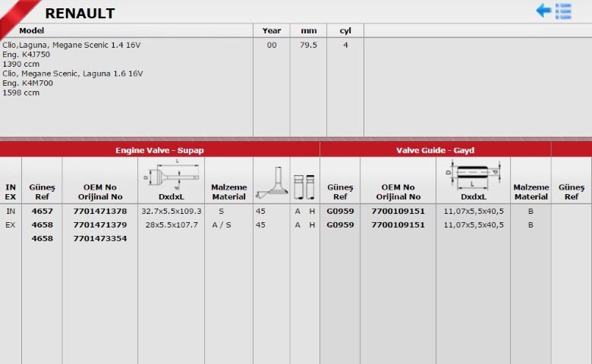Click the Model column header
The width and height of the screenshot is (592, 364).
pos(31,30)
